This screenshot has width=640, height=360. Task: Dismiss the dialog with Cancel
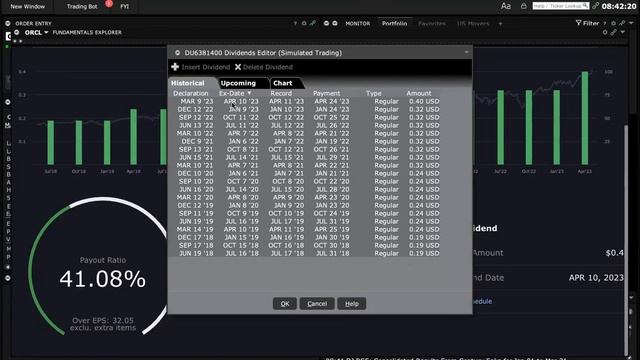coord(317,304)
